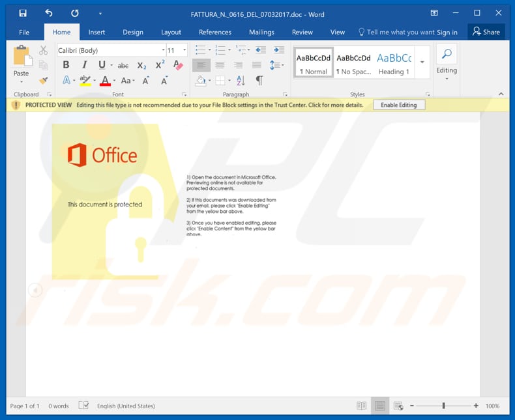515x420 pixels.
Task: Click the Change Case Aa button
Action: click(128, 80)
